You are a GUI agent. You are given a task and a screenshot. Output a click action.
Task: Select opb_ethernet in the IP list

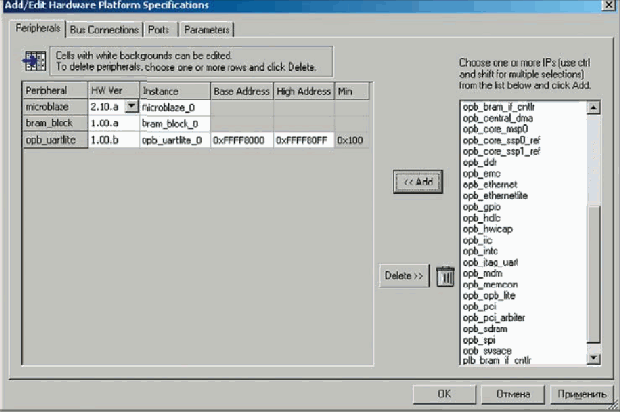coord(491,184)
